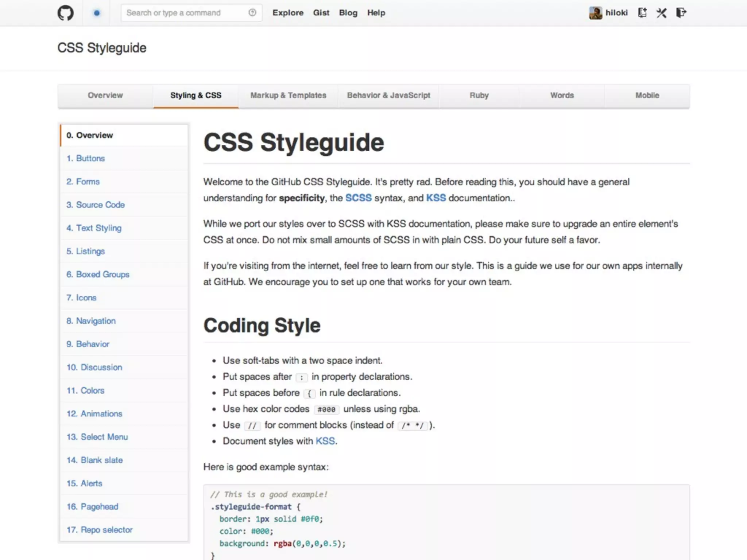Viewport: 747px width, 560px height.
Task: Click KSS link in 'Document styles with' bullet
Action: [x=325, y=441]
